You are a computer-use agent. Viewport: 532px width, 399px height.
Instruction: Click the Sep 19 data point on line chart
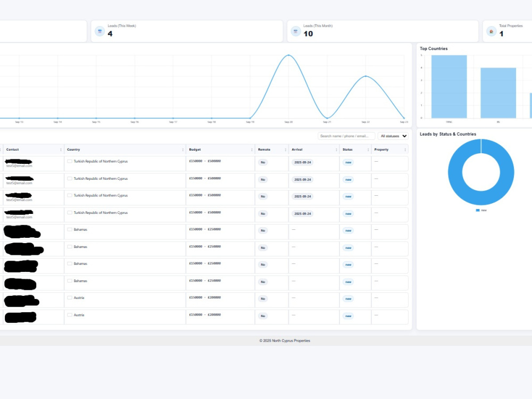[250, 118]
